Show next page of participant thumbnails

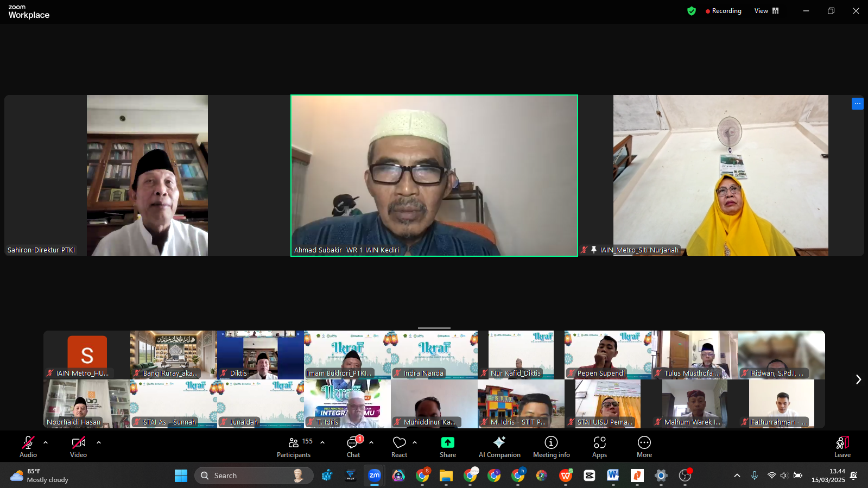point(858,379)
